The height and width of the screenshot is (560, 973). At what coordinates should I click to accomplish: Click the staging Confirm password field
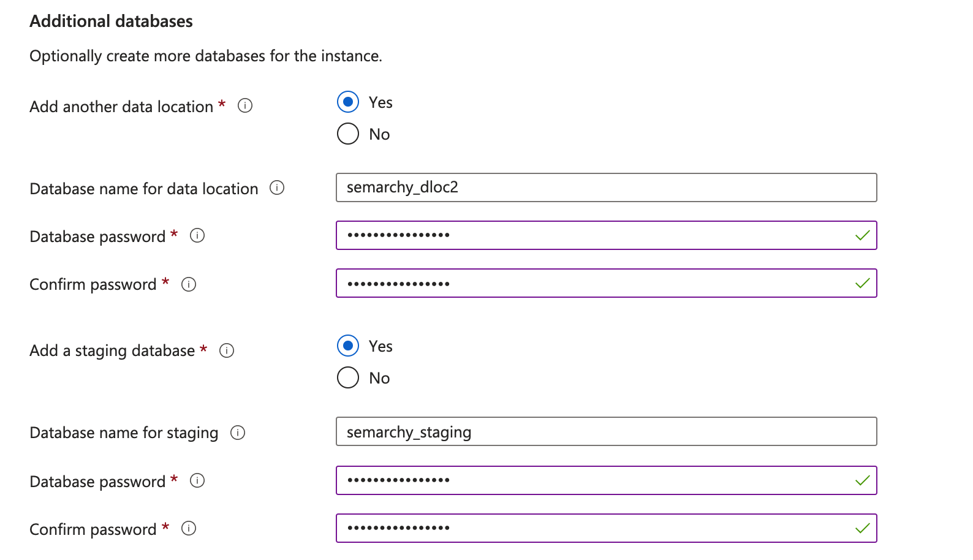point(593,528)
